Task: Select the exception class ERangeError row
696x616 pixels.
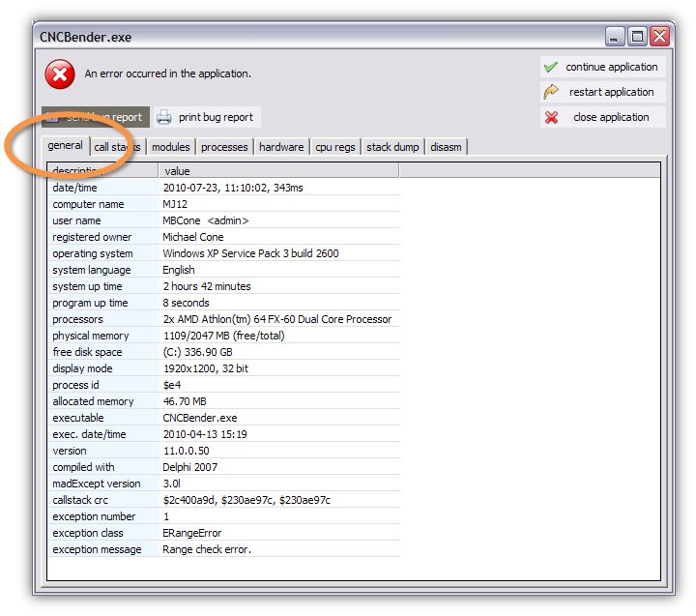Action: tap(224, 533)
